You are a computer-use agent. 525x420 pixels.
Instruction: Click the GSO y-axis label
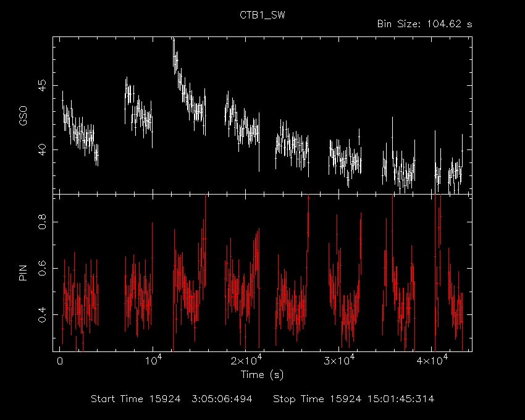pyautogui.click(x=23, y=115)
